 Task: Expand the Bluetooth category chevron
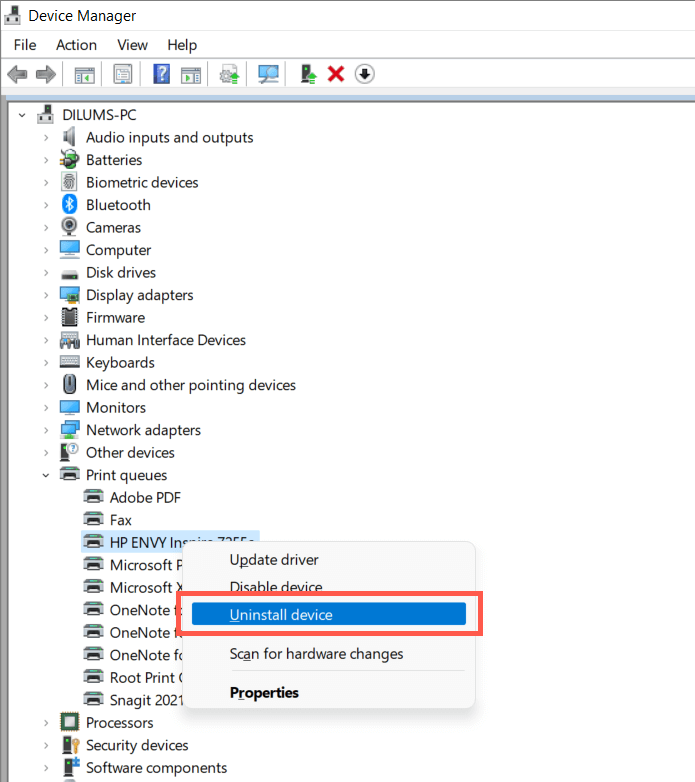pos(46,205)
